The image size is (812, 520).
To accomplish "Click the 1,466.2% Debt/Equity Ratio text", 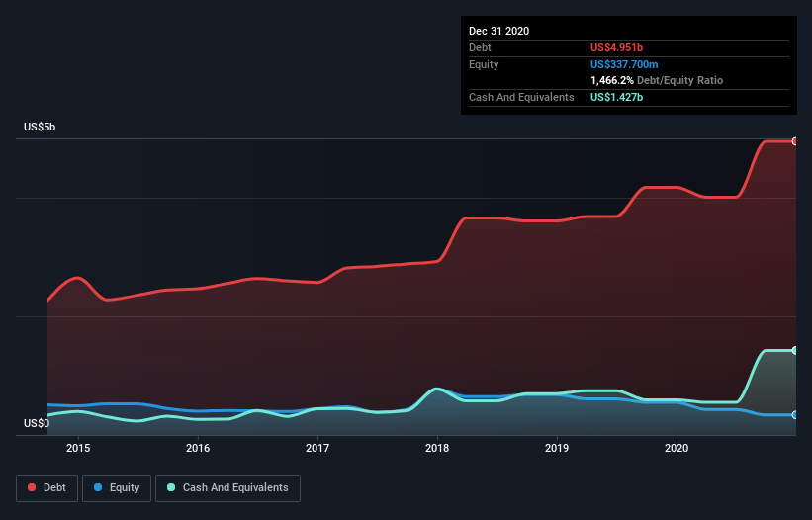I will pos(657,81).
